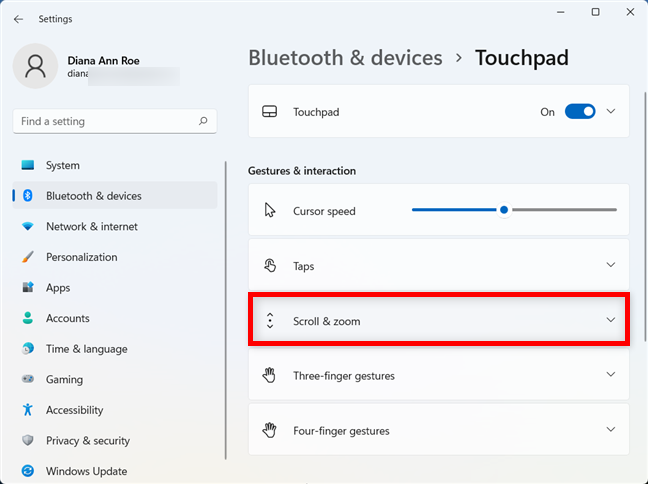The image size is (648, 484).
Task: Click the On label by Touchpad toggle
Action: pos(547,112)
